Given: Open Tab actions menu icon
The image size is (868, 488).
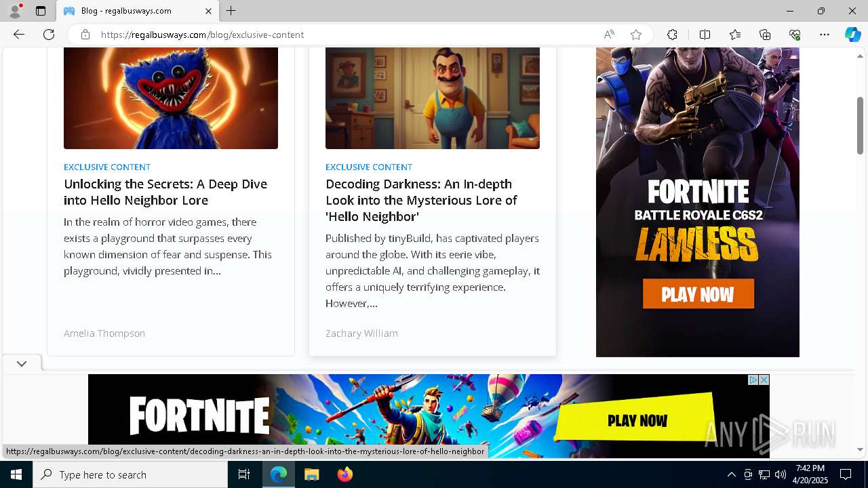Looking at the screenshot, I should 41,11.
